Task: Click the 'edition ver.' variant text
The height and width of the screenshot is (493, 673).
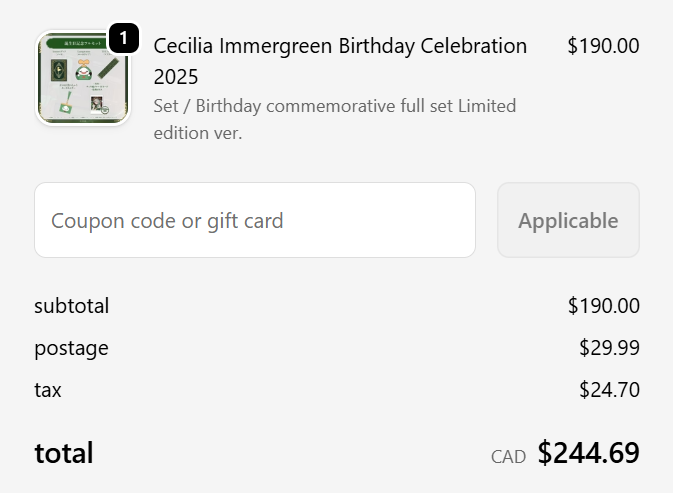Action: [x=198, y=132]
